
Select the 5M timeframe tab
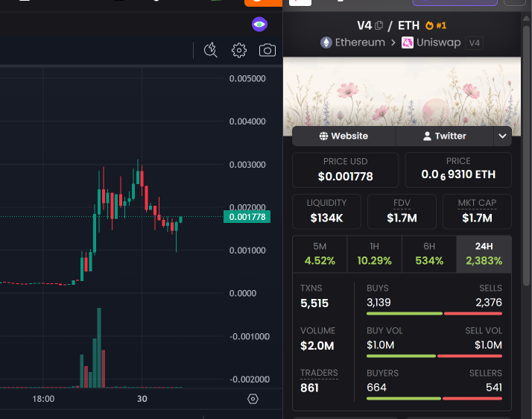(x=320, y=254)
